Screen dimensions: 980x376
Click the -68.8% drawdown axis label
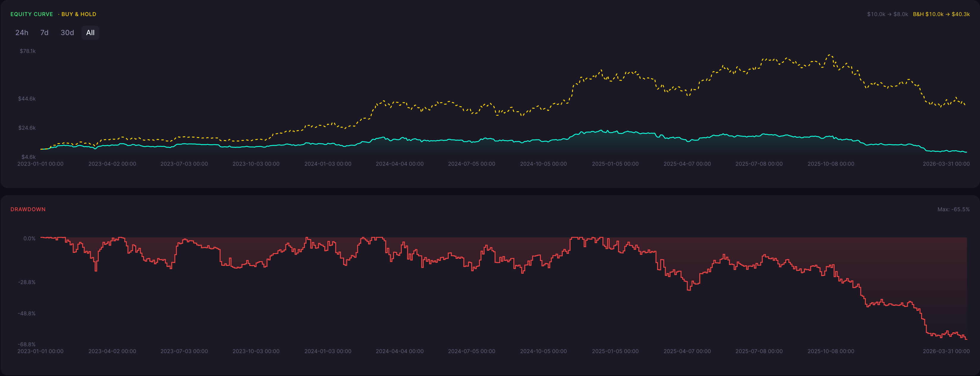[x=27, y=344]
